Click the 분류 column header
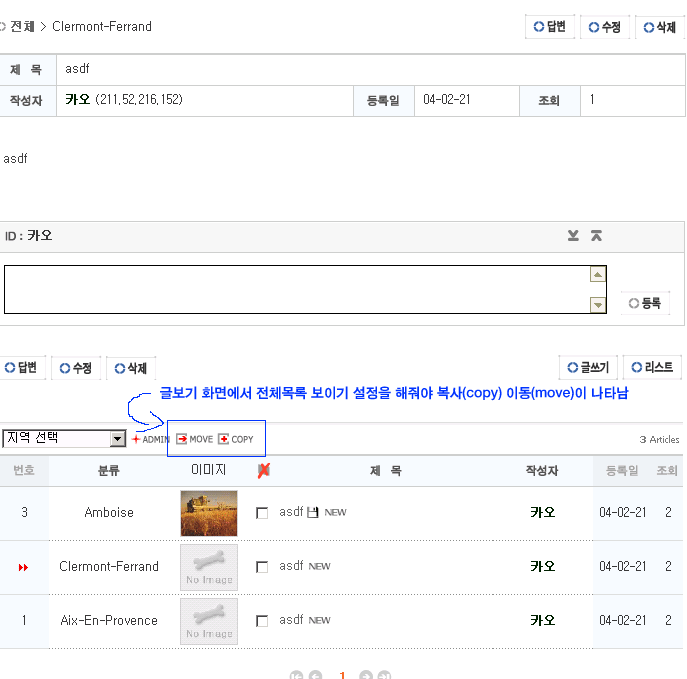This screenshot has height=679, width=687. pos(108,470)
